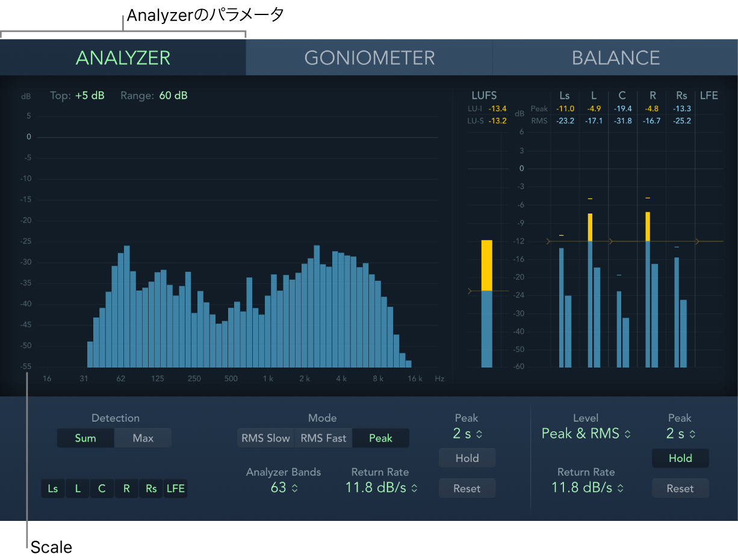This screenshot has width=738, height=560.
Task: Select the ANALYZER tab
Action: [123, 57]
